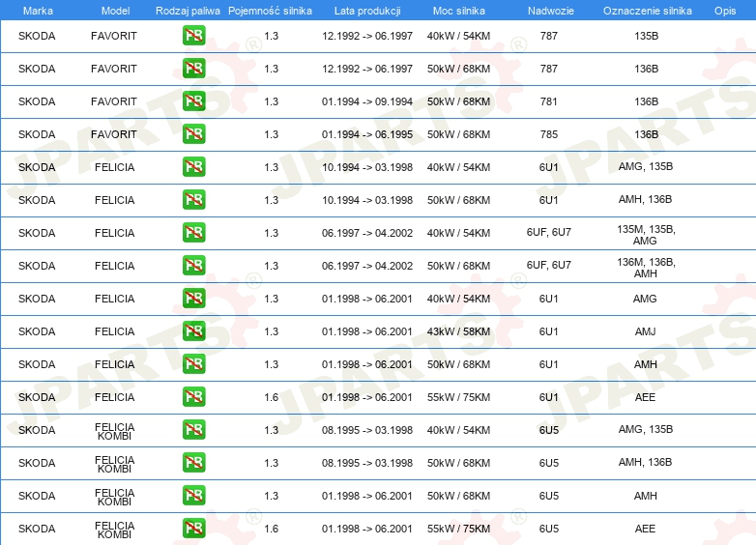Click the Rodzaj paliwa column header

188,11
